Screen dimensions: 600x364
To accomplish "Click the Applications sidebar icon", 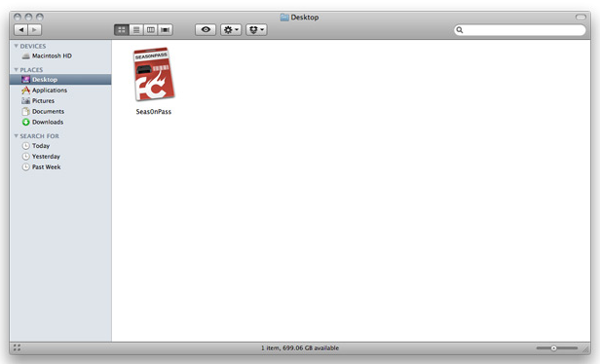I will click(x=25, y=91).
